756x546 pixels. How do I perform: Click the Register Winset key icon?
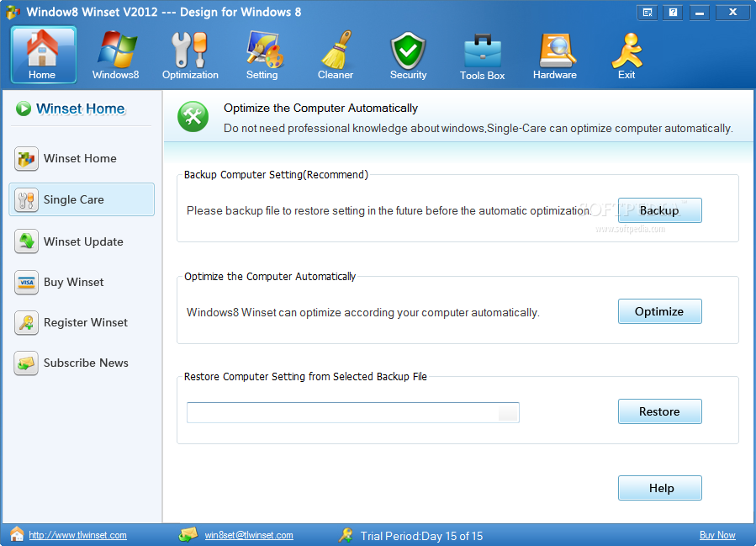pos(26,323)
